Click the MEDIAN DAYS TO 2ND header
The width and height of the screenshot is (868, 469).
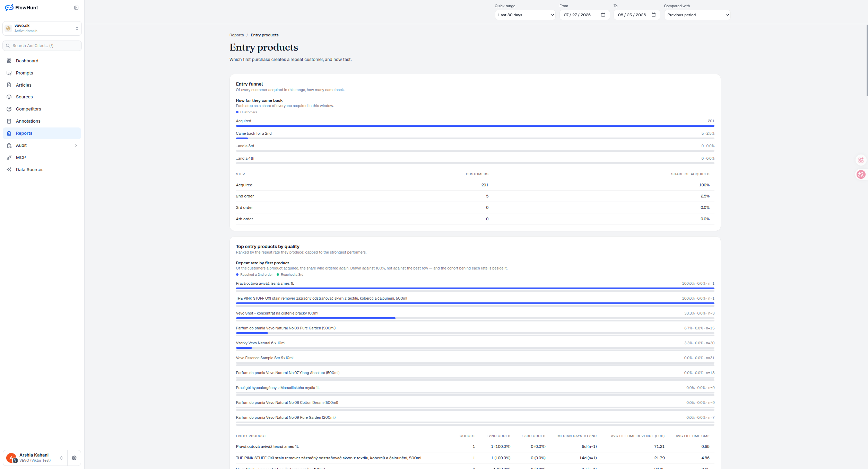(577, 436)
